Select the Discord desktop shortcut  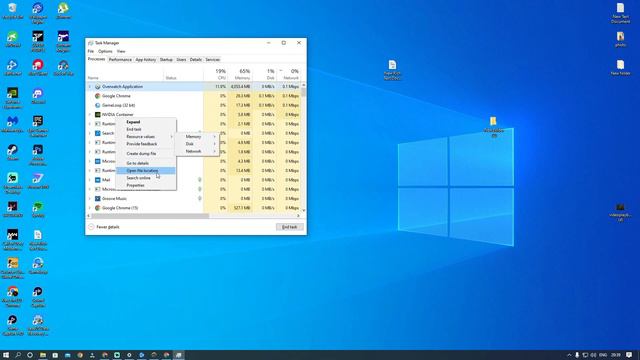click(38, 96)
